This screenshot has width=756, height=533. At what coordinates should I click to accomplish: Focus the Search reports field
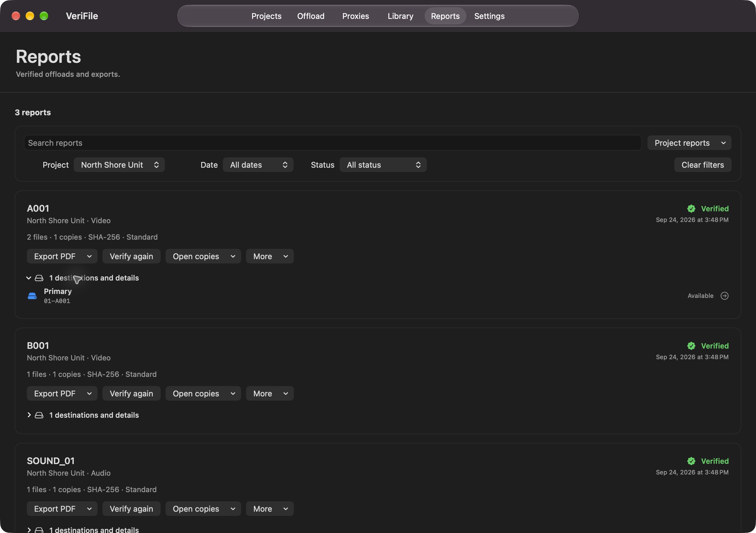click(333, 143)
